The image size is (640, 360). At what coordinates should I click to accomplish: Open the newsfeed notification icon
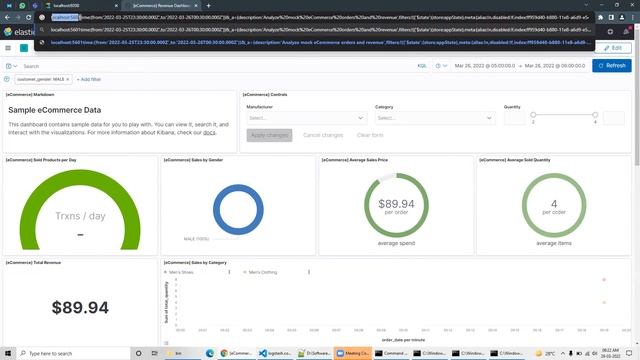click(627, 31)
